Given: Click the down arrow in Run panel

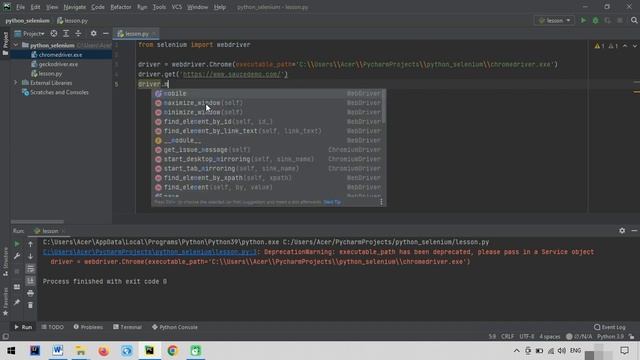Looking at the screenshot, I should coord(30,256).
